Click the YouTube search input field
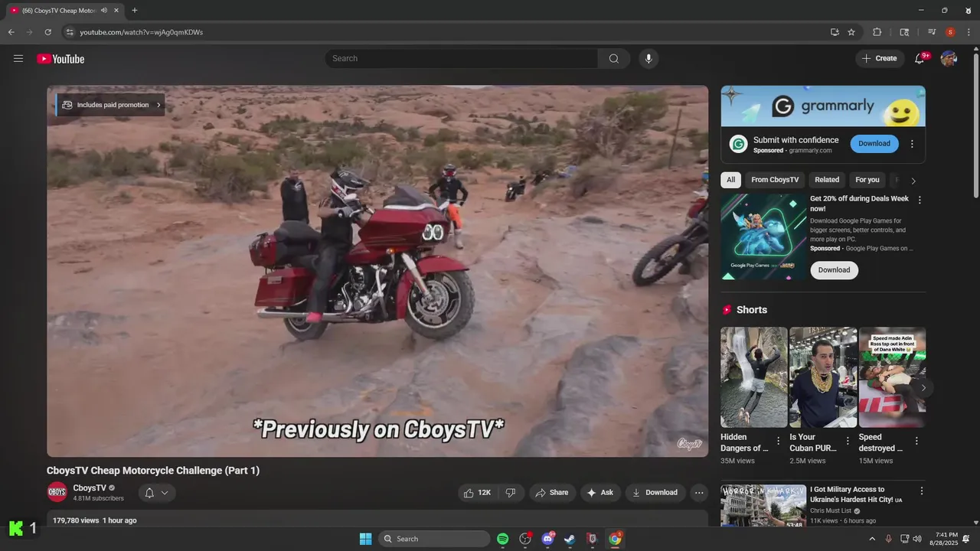The width and height of the screenshot is (980, 551). (462, 59)
